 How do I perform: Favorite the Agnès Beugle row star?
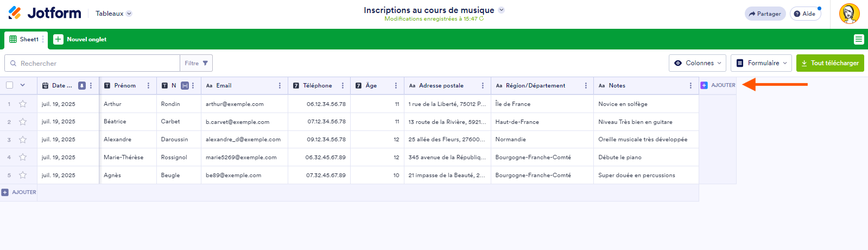tap(23, 175)
